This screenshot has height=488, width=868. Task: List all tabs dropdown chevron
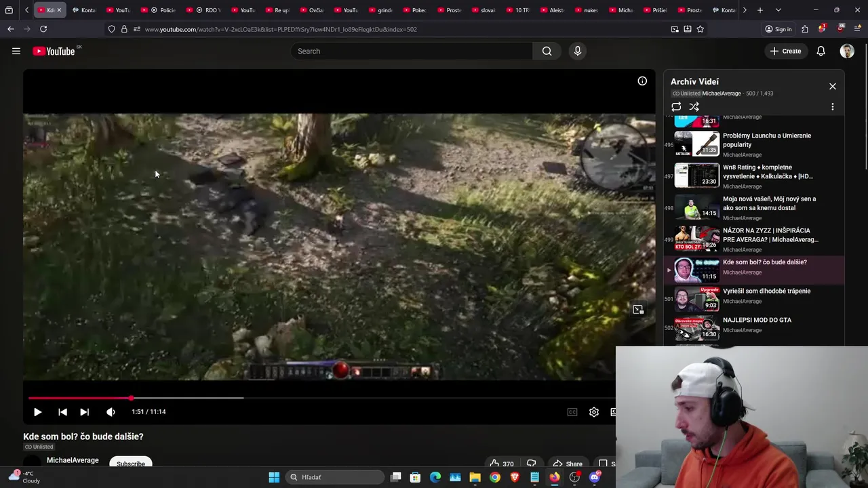point(778,10)
